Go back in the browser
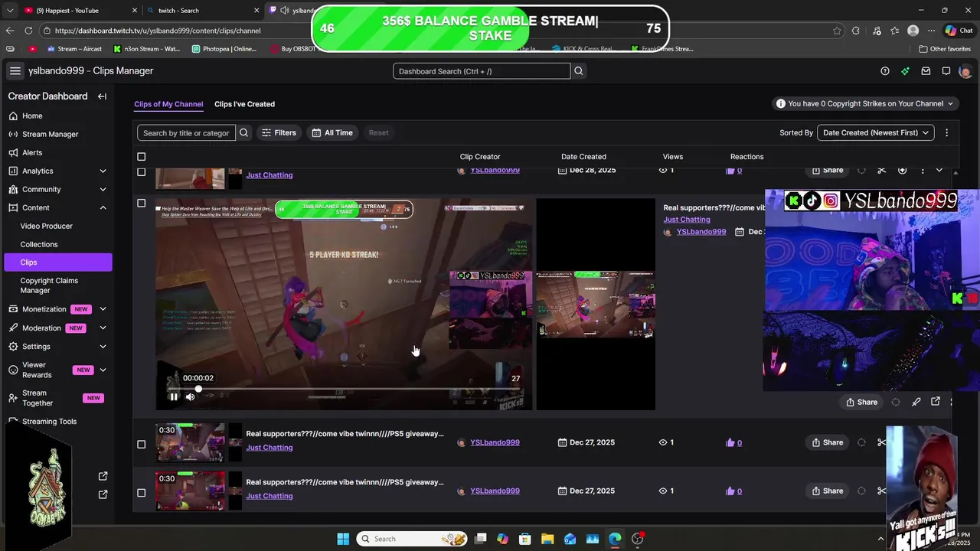The height and width of the screenshot is (551, 980). point(9,31)
